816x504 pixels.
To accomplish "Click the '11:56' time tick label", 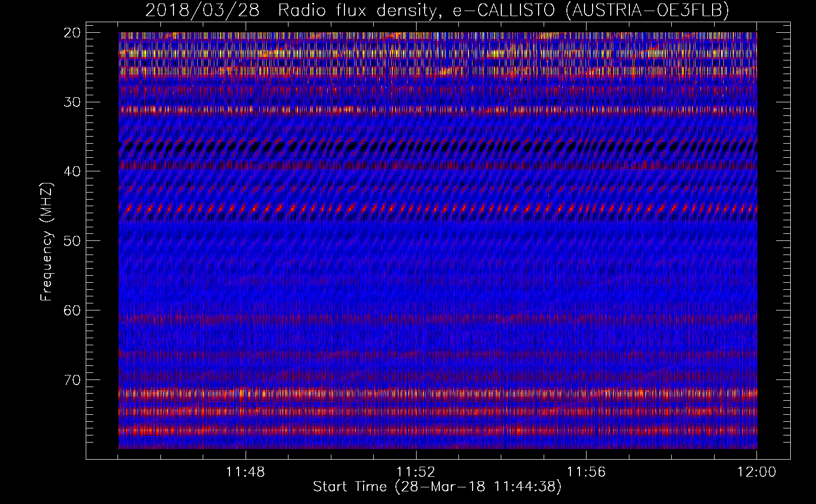I will [x=587, y=472].
